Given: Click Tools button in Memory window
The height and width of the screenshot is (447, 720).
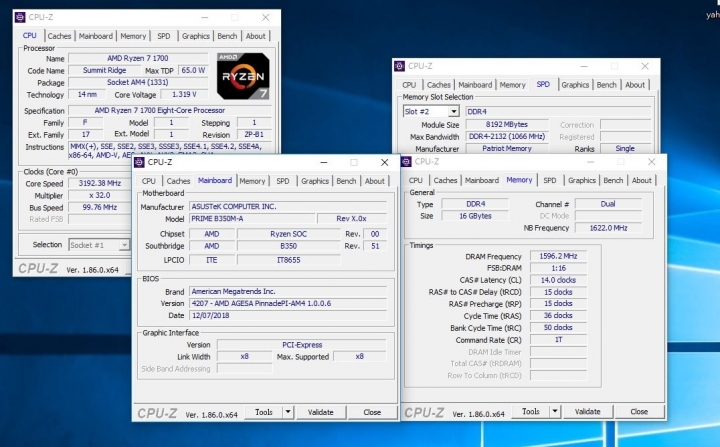Looking at the screenshot, I should point(531,411).
